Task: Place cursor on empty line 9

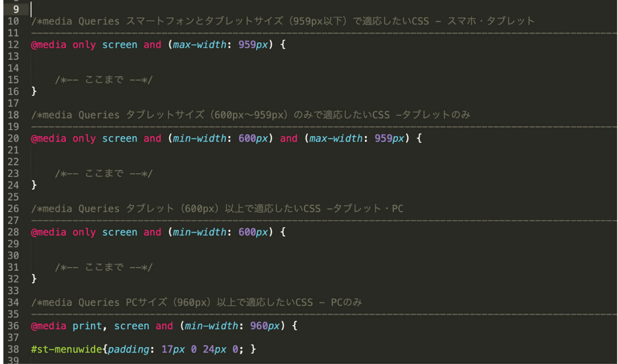Action: pyautogui.click(x=154, y=9)
